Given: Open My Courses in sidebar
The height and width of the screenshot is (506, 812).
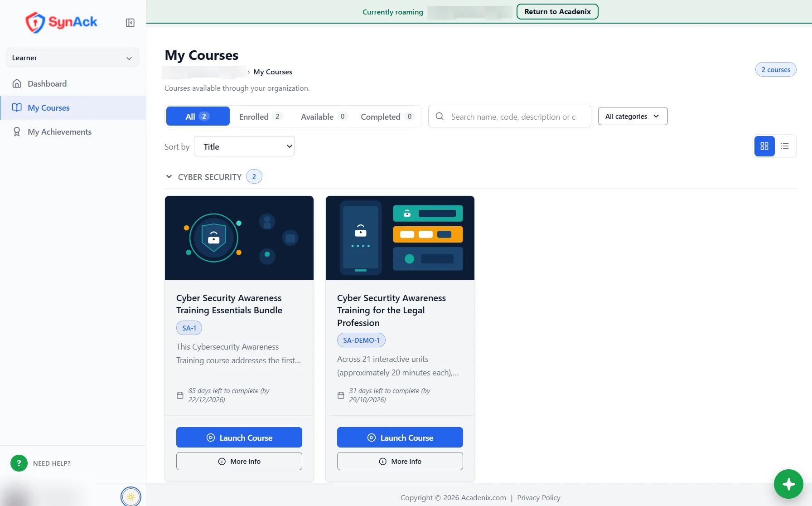Looking at the screenshot, I should point(73,107).
